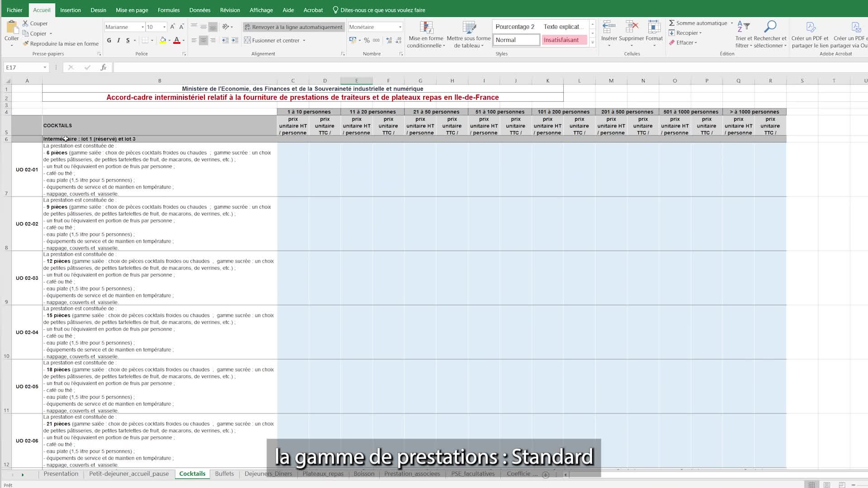The height and width of the screenshot is (488, 868).
Task: Expand the cell styles gallery
Action: 592,42
